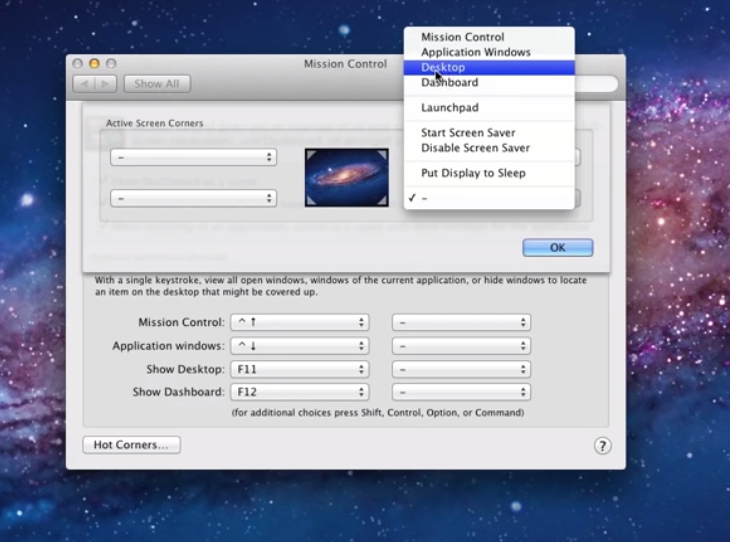Go back with the left arrow button
730x542 pixels.
point(84,84)
